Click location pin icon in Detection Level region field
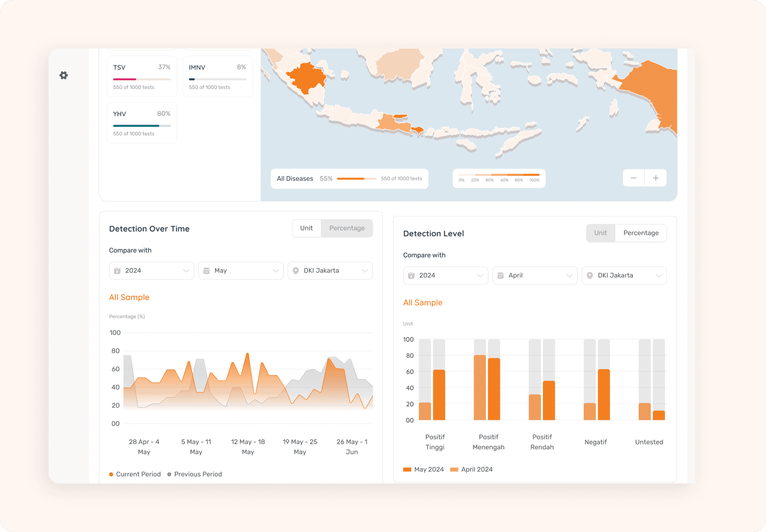This screenshot has width=766, height=532. click(590, 275)
